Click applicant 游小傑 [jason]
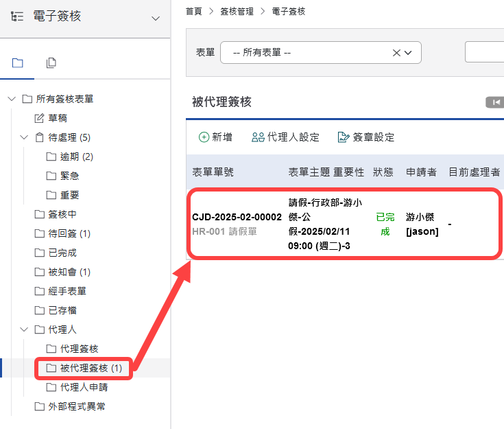504x429 pixels. 422,224
